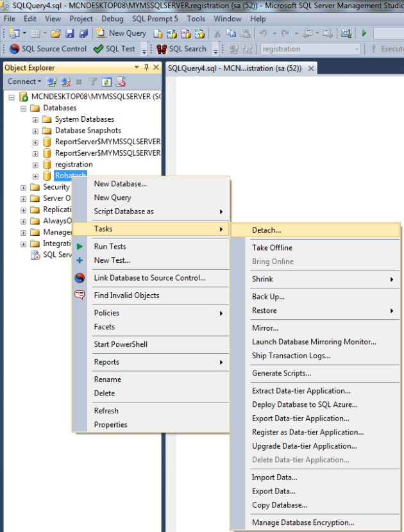Click Properties in context menu
404x532 pixels.
[x=110, y=425]
